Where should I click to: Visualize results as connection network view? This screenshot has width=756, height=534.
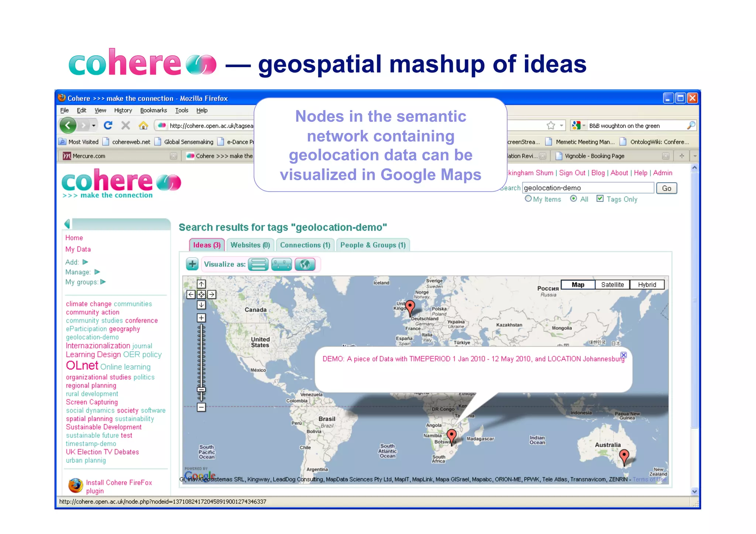click(x=281, y=264)
